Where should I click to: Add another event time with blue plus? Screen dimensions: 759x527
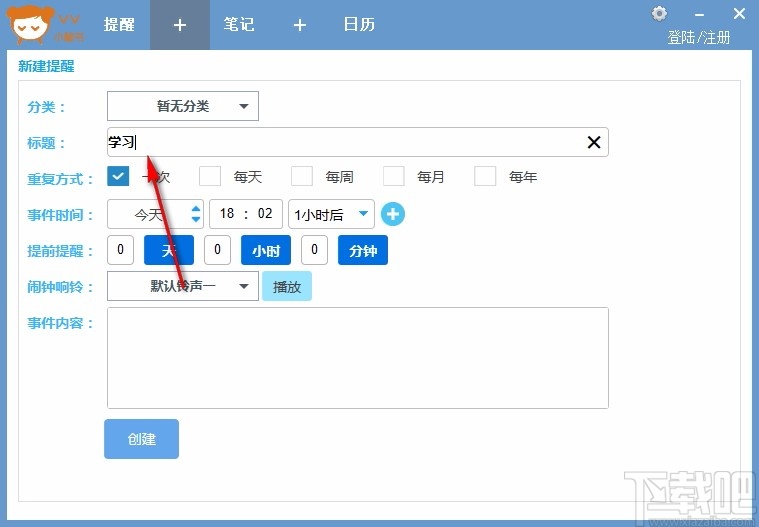(393, 214)
